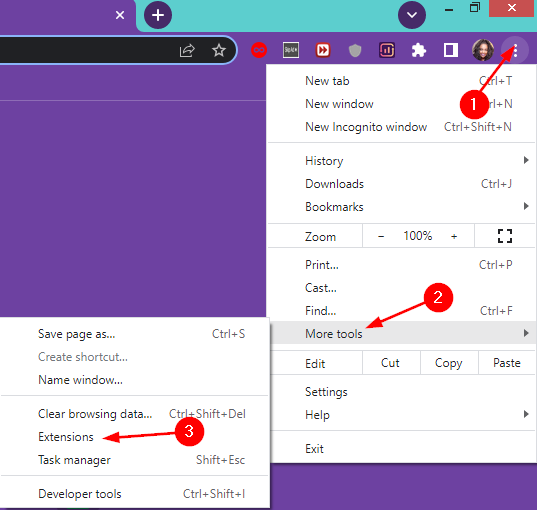Open Downloads from the menu
Screen dimensions: 537x510
[401, 184]
